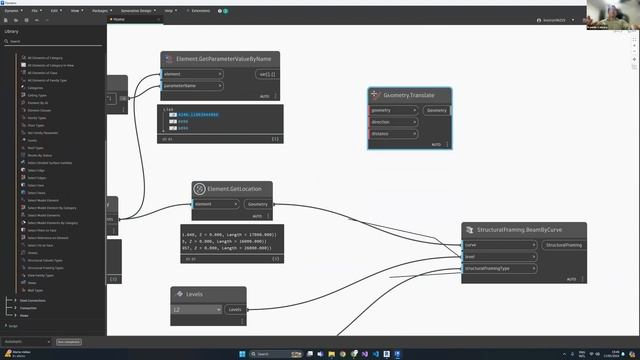Open the Packages menu
Image resolution: width=640 pixels, height=360 pixels.
coord(102,11)
